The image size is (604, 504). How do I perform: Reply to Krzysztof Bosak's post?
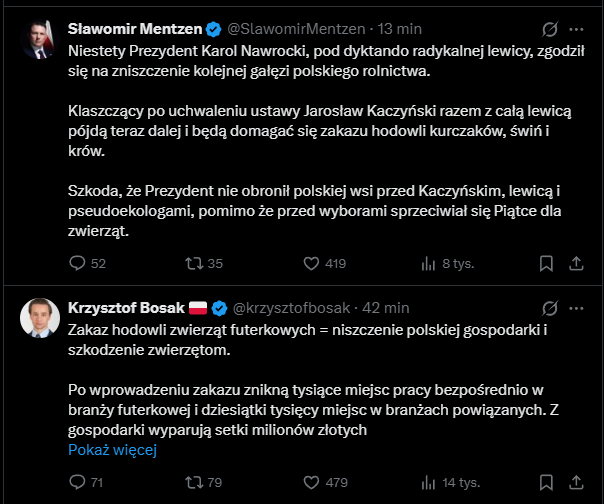78,484
